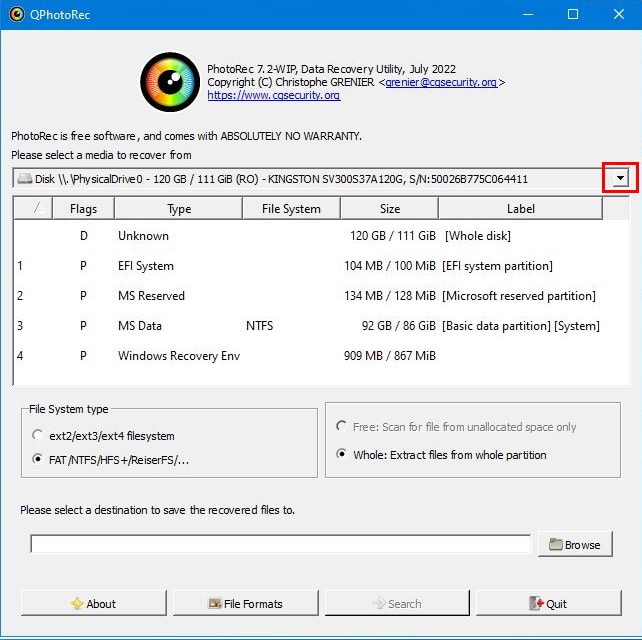Click the destination path input field
Image resolution: width=642 pixels, height=640 pixels.
pos(280,544)
